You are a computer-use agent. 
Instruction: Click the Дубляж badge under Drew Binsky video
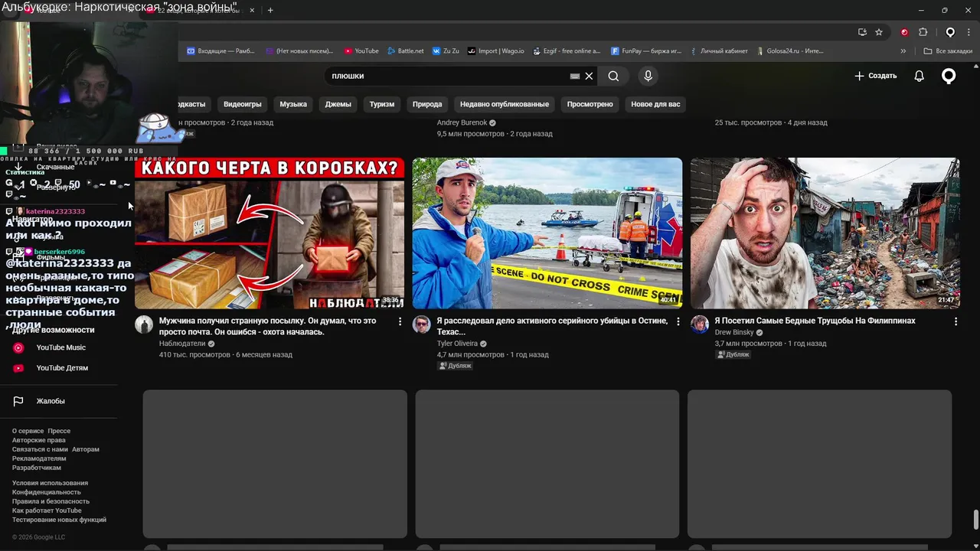(x=733, y=354)
